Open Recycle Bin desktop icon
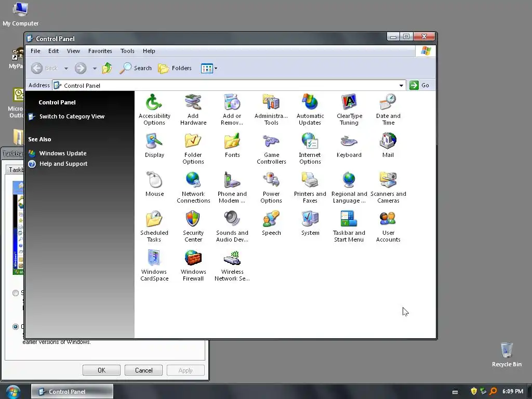 506,354
